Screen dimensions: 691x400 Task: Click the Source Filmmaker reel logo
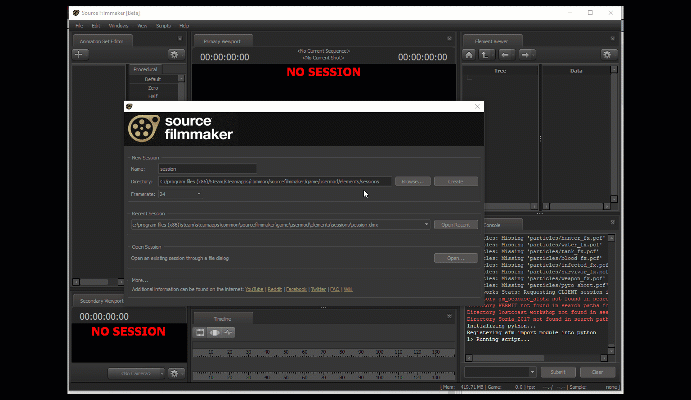[x=144, y=128]
